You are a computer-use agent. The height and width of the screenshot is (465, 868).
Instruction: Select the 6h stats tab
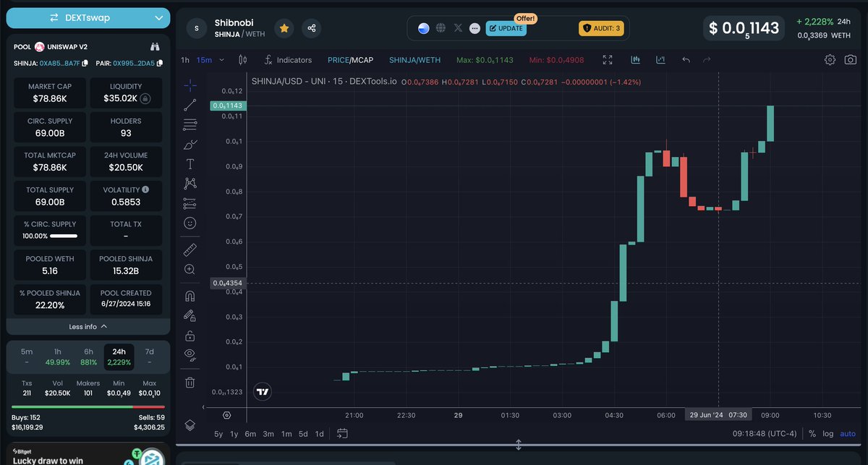pyautogui.click(x=88, y=357)
